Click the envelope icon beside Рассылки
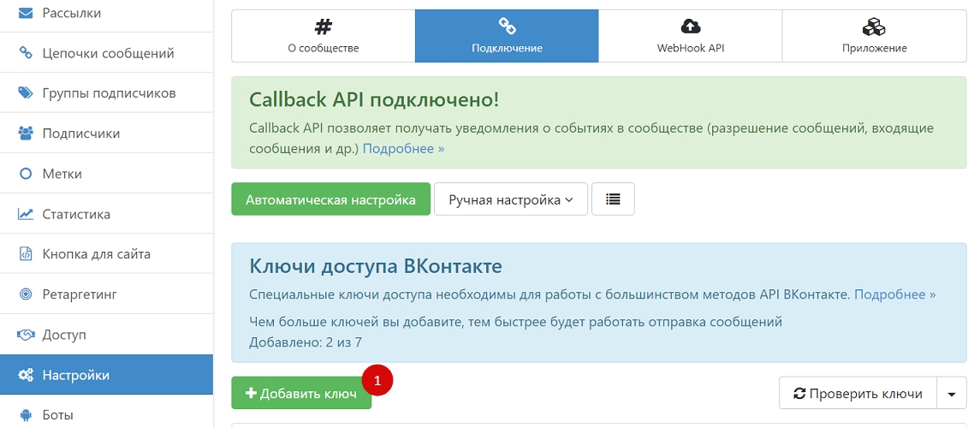Viewport: 980px width, 428px height. [x=26, y=13]
